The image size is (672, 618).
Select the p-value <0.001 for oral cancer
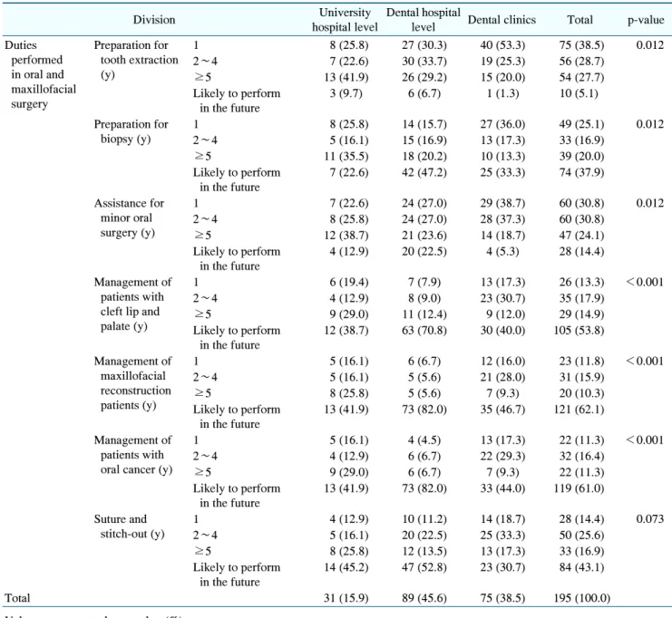(645, 439)
